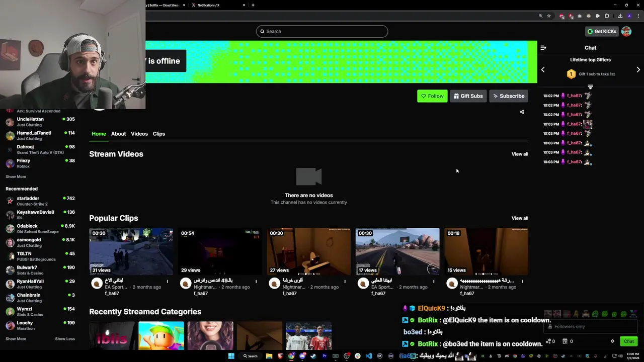Open options for 27 views clip
The width and height of the screenshot is (644, 362).
coord(345,282)
